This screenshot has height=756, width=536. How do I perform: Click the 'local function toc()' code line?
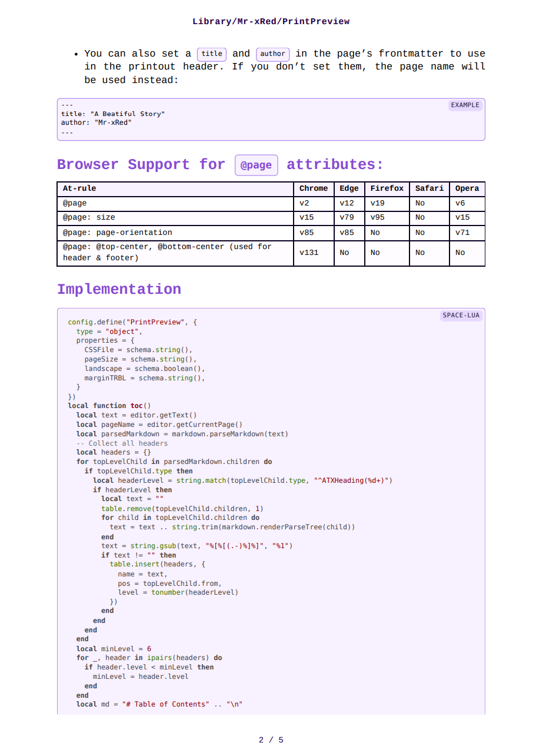pos(109,406)
